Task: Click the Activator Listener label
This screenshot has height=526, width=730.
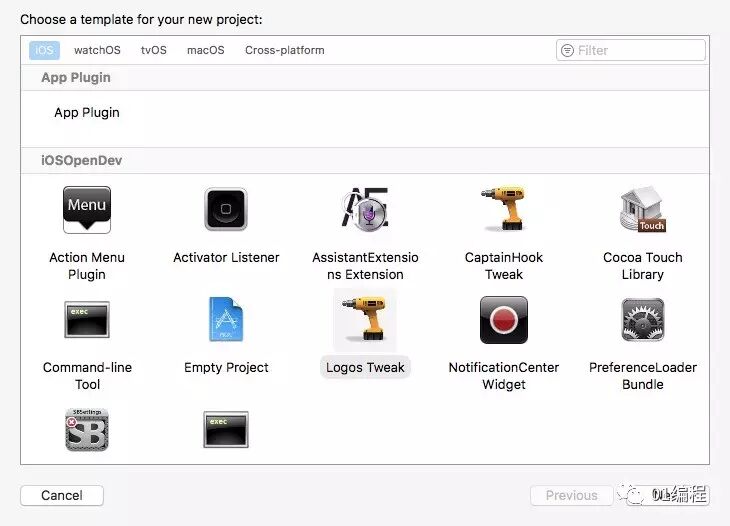Action: click(x=226, y=257)
